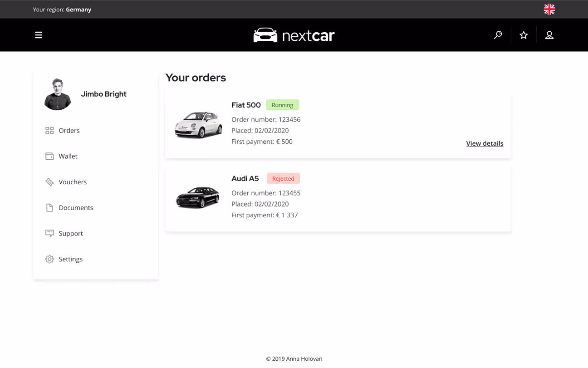This screenshot has width=588, height=368.
Task: Click order number 123455 text
Action: (266, 193)
